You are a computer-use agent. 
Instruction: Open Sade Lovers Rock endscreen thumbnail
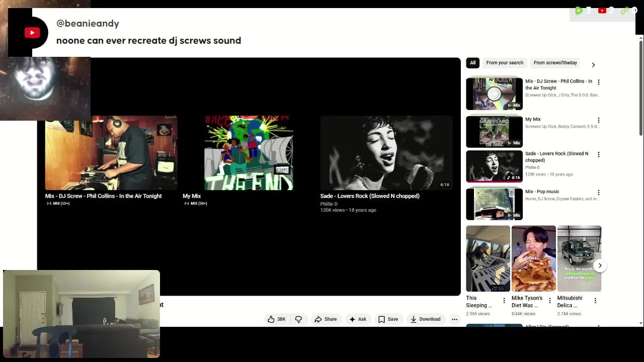(386, 153)
